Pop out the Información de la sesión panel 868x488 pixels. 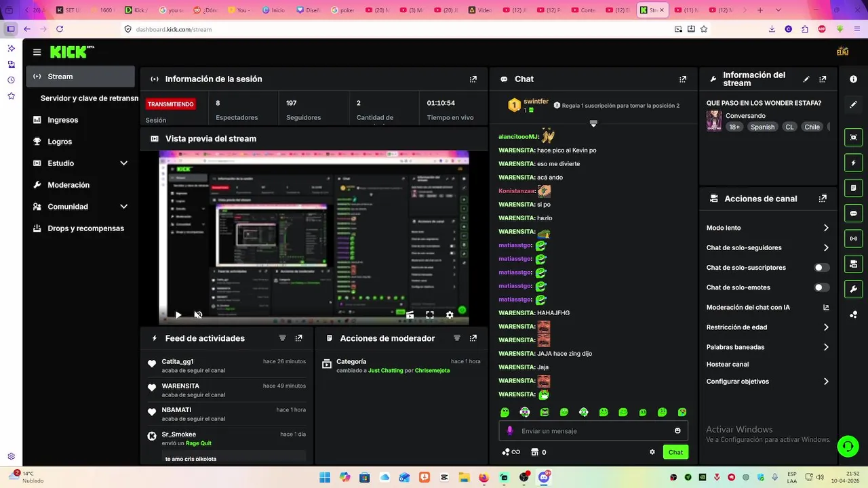(473, 79)
